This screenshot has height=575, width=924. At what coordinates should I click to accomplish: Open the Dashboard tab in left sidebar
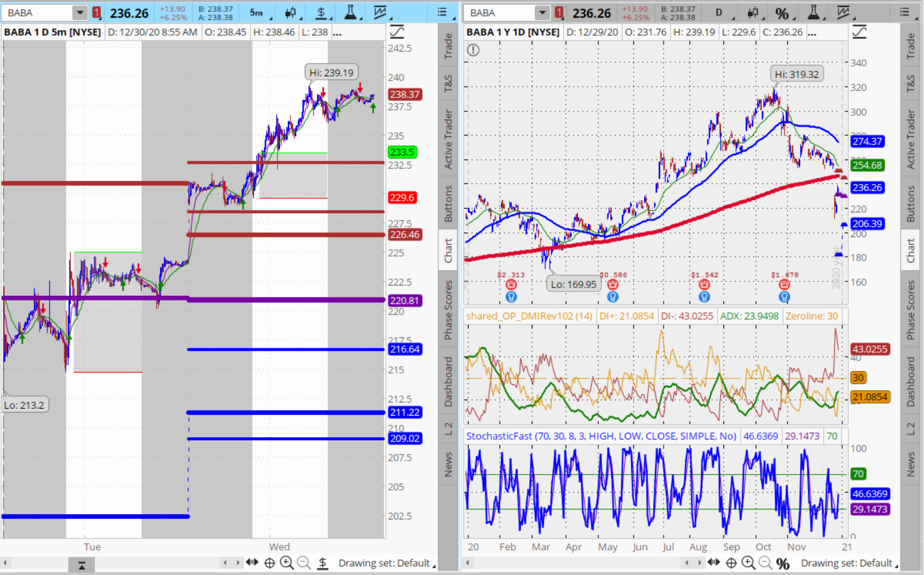(x=448, y=382)
